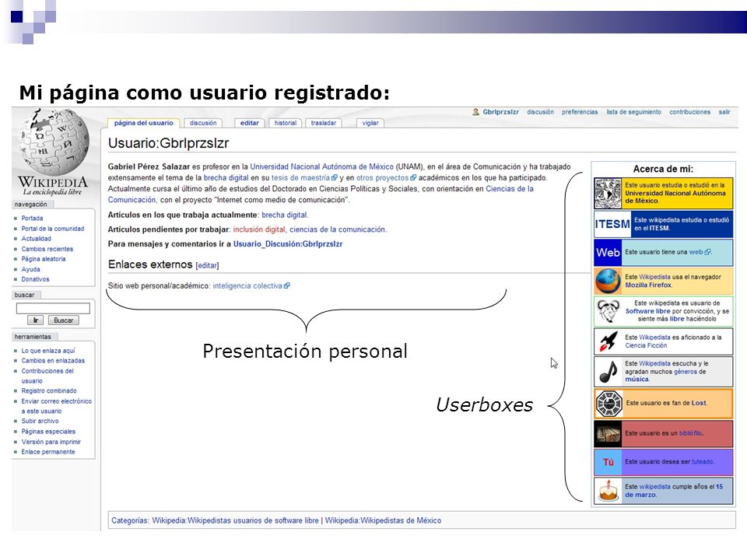Click 'Versión para imprimir' link
The image size is (747, 560).
coord(51,442)
